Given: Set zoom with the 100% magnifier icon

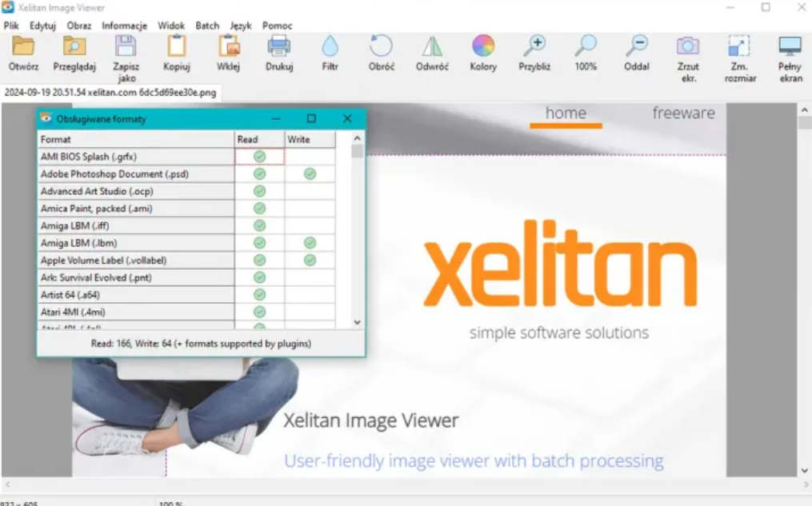Looking at the screenshot, I should [x=585, y=46].
